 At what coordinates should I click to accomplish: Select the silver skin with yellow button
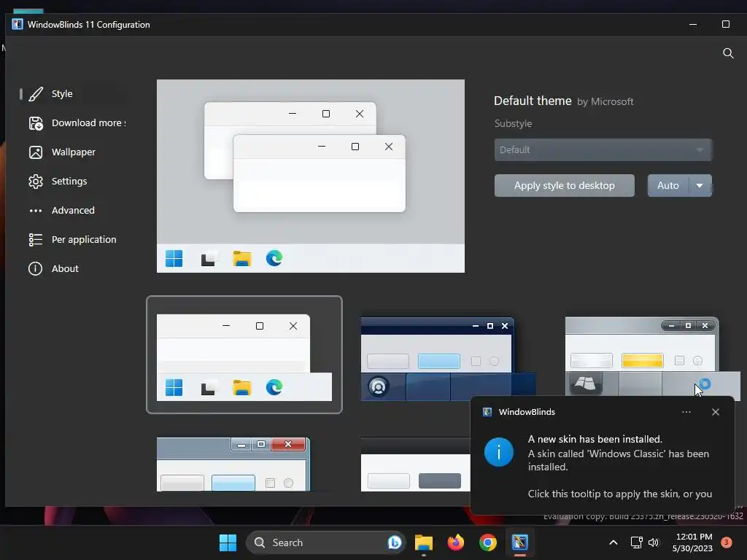click(x=652, y=357)
